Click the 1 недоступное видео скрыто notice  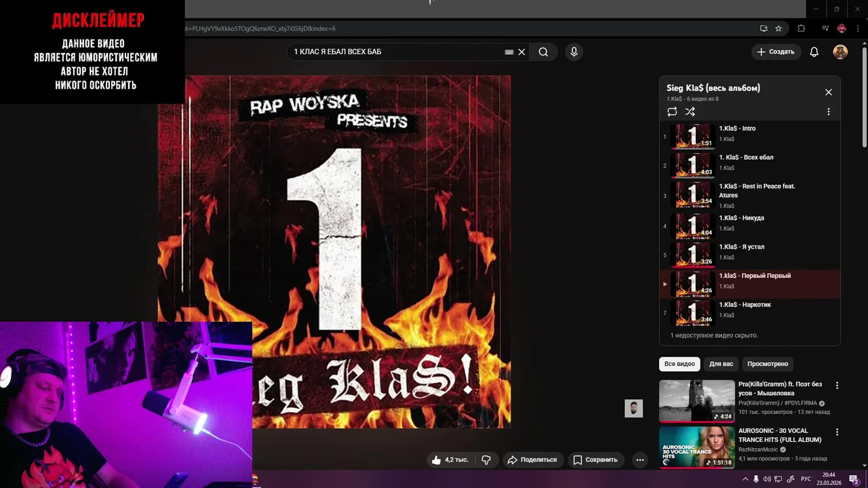(x=714, y=335)
